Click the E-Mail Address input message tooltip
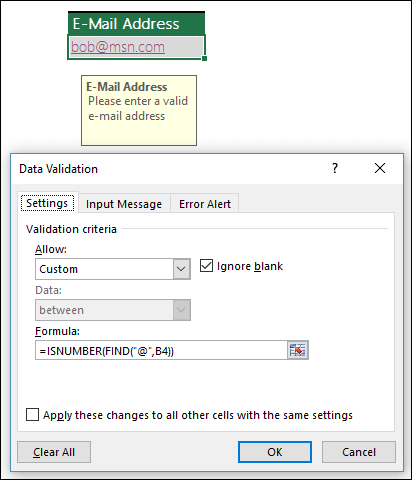The image size is (412, 480). [139, 110]
